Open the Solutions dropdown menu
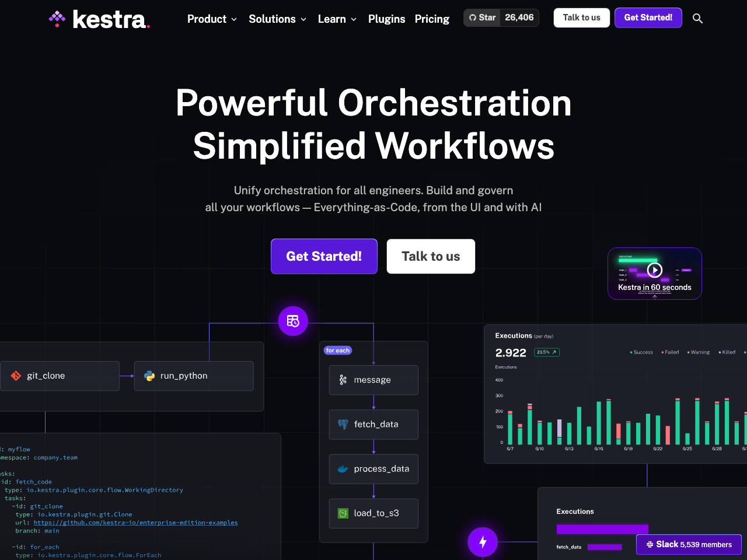Image resolution: width=747 pixels, height=560 pixels. pyautogui.click(x=278, y=19)
